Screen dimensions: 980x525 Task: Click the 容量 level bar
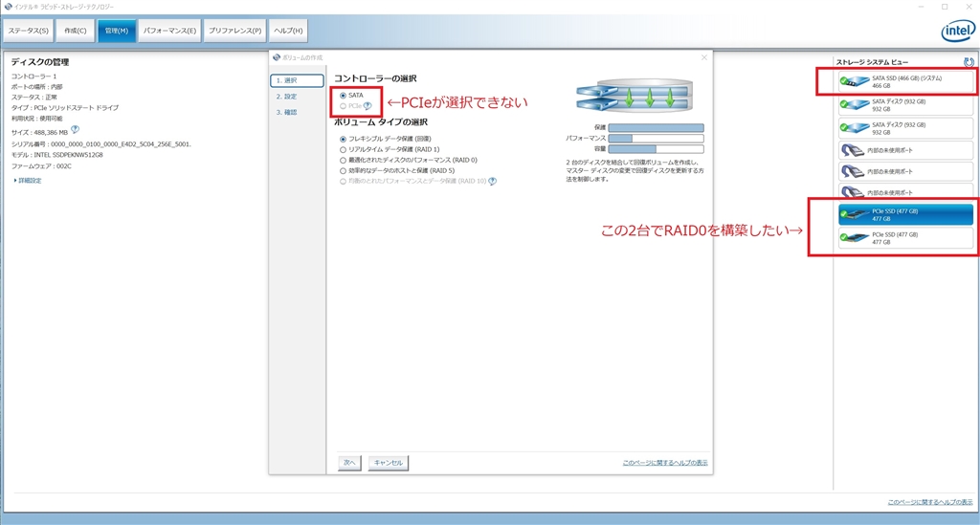[x=657, y=149]
